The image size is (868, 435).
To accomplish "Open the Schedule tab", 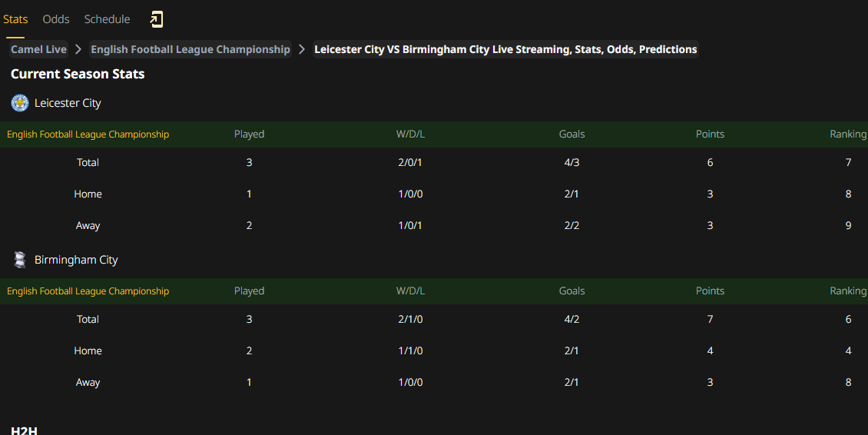I will (x=107, y=19).
